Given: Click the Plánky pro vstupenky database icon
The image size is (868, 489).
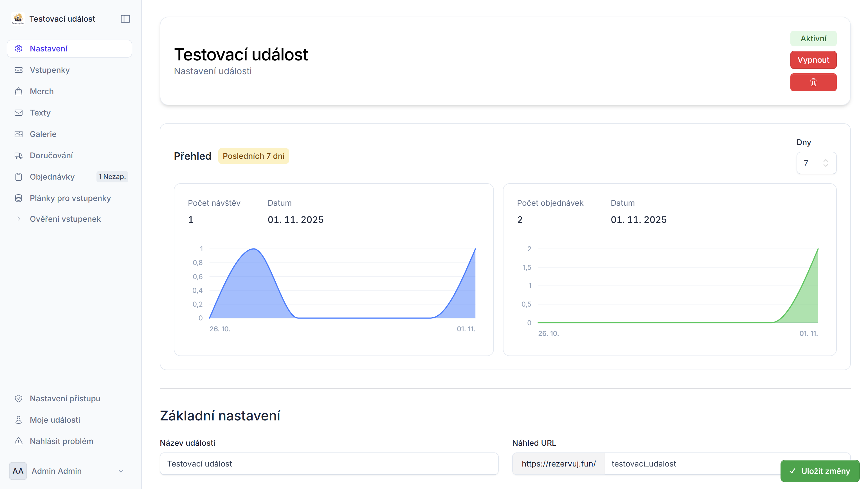Looking at the screenshot, I should [x=19, y=198].
